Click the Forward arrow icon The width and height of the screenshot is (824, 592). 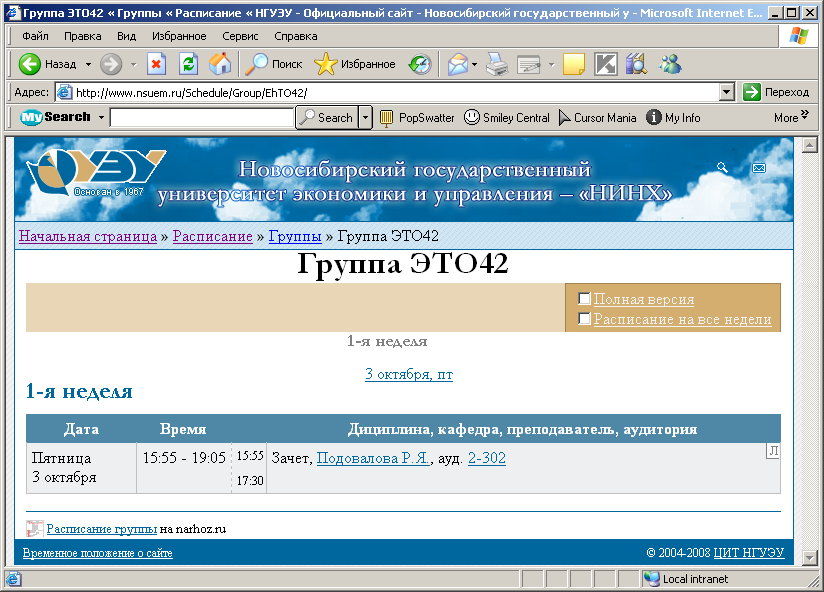[111, 64]
